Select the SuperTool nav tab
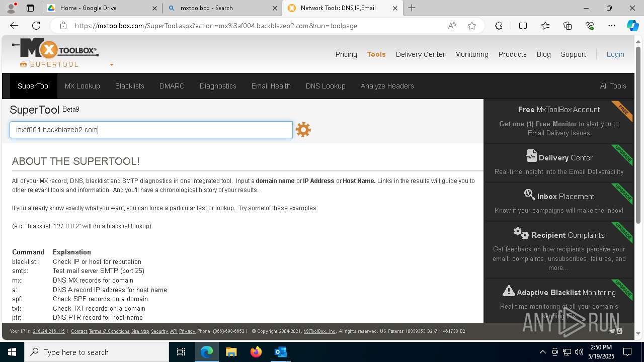644x362 pixels. click(x=34, y=86)
